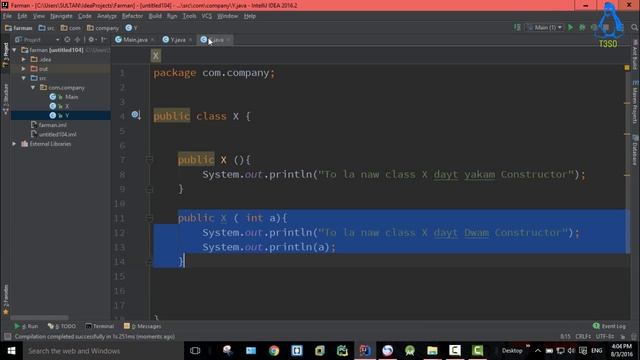Toggle the TODO tool window at bottom
Viewport: 640px width, 360px height.
click(x=62, y=326)
